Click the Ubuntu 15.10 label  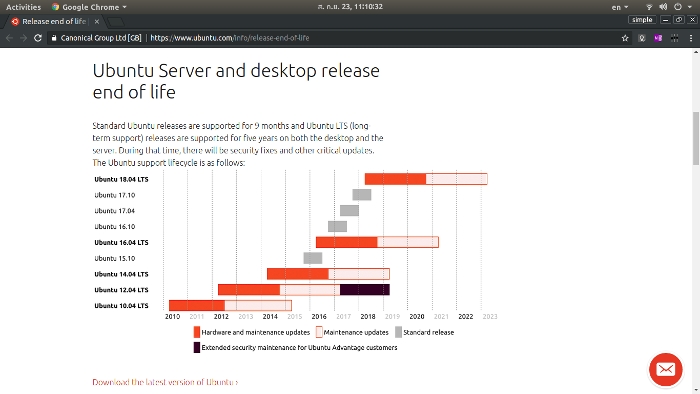[x=115, y=258]
